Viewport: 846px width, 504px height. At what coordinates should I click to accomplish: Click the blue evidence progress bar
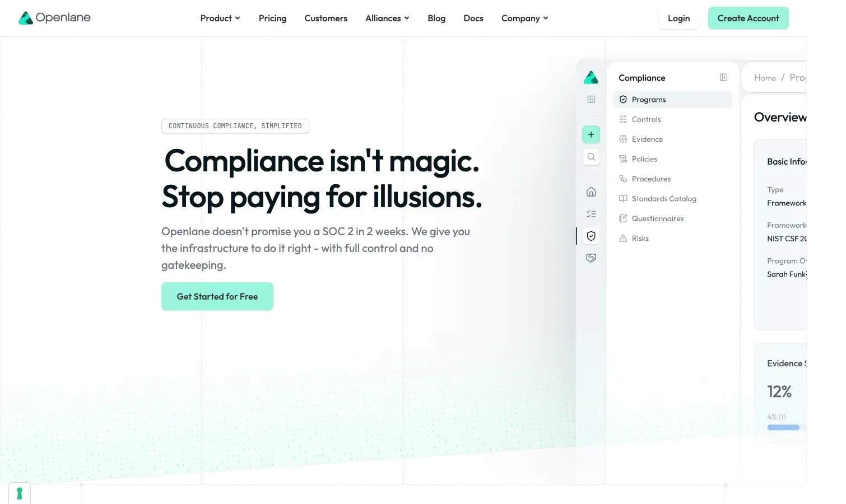[x=783, y=428]
